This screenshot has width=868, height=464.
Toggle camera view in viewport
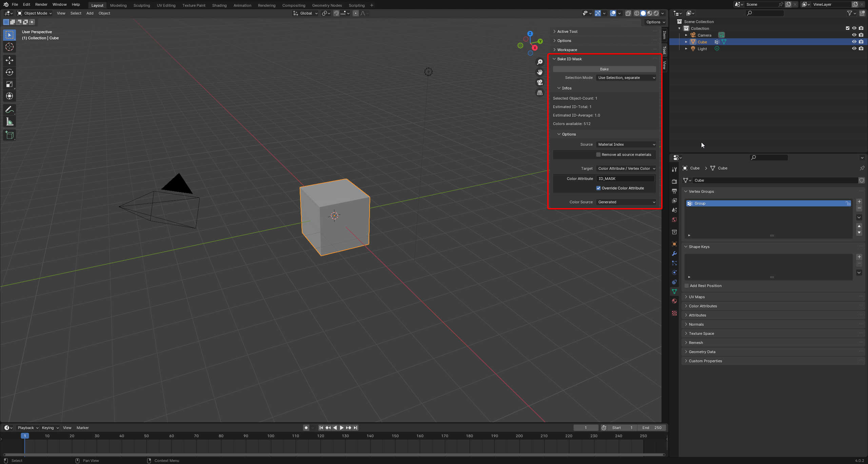tap(539, 82)
